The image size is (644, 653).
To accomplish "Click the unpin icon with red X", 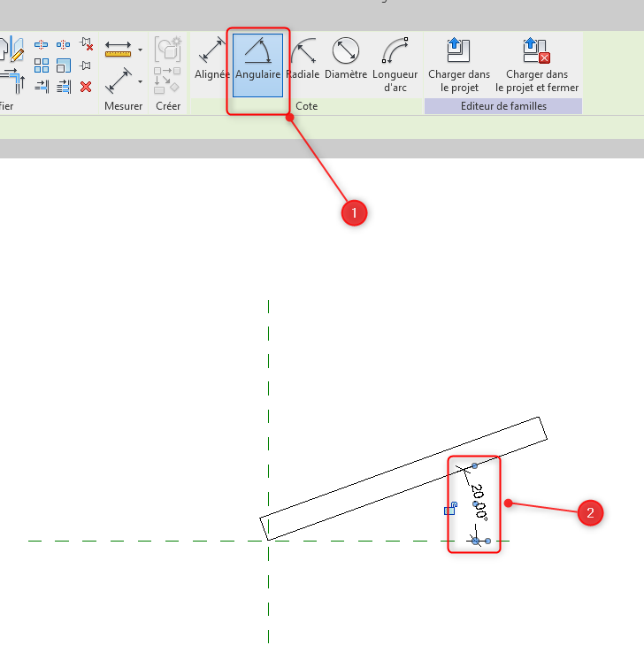I will click(x=86, y=44).
